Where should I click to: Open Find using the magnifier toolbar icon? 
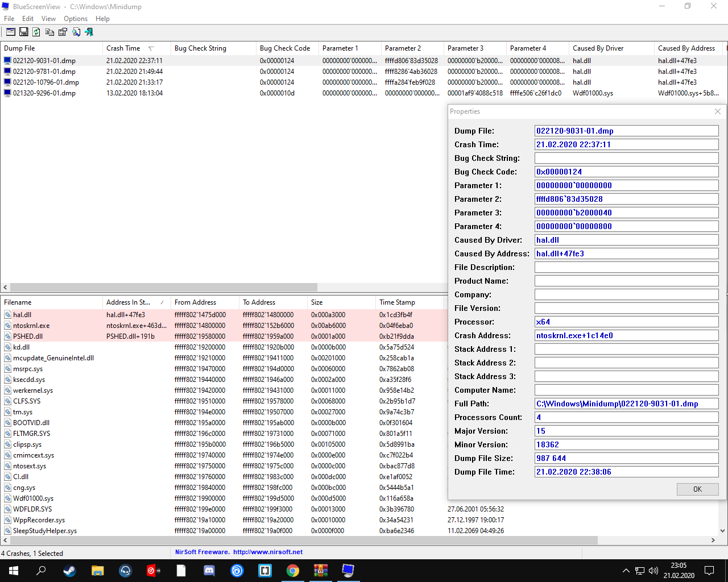[76, 32]
